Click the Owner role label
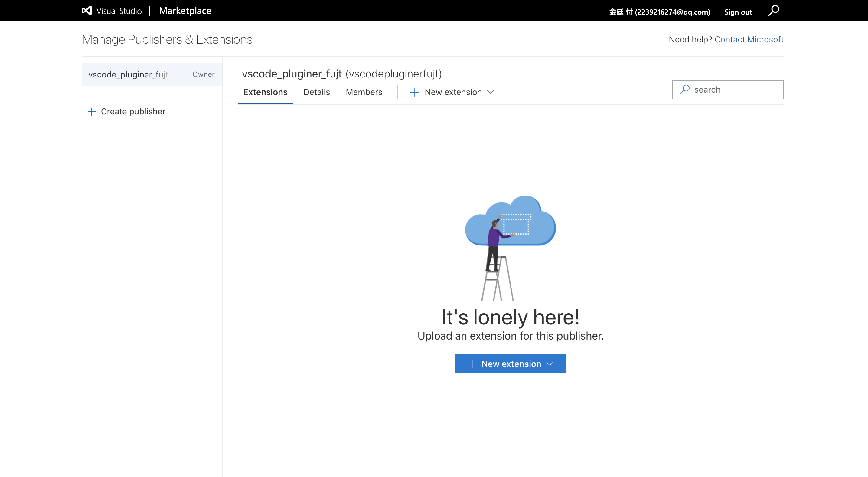The width and height of the screenshot is (868, 477). [203, 74]
